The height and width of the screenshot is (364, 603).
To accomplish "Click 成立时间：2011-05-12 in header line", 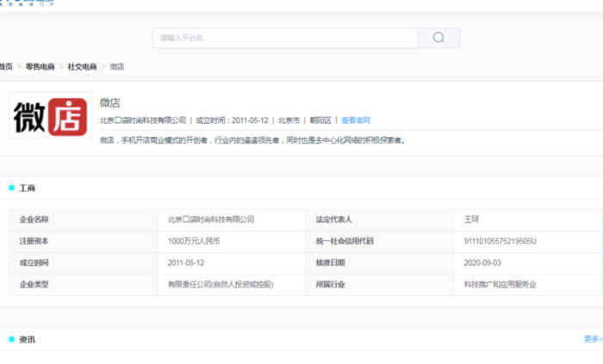I will (232, 120).
